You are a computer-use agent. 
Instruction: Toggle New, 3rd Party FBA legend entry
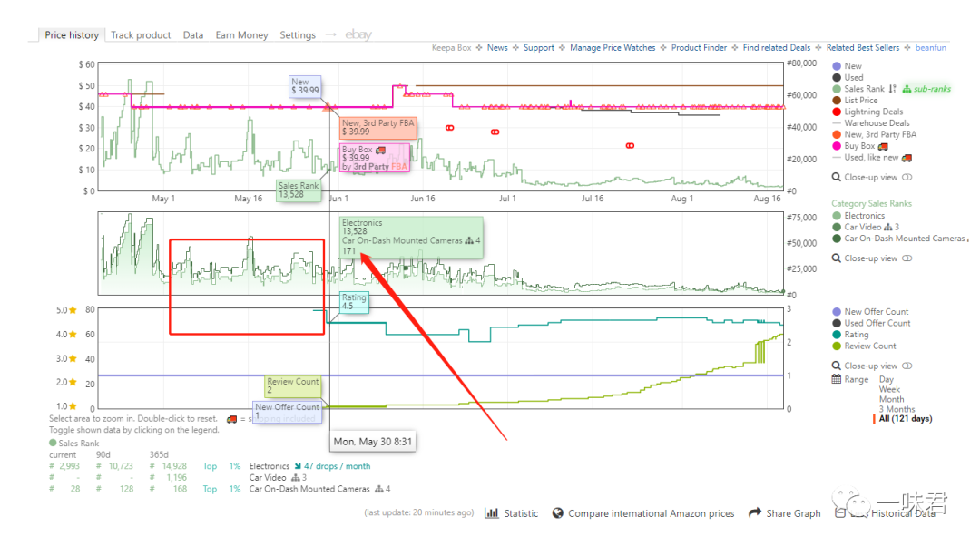[875, 134]
